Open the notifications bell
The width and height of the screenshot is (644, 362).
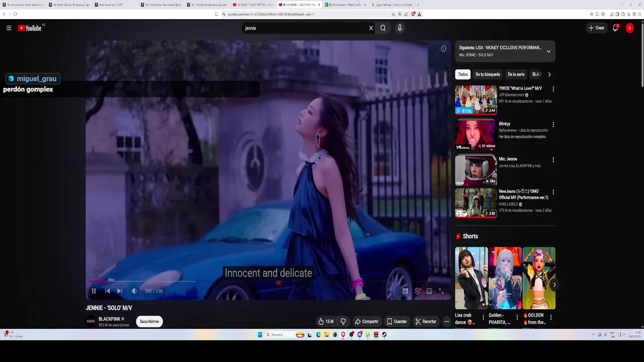[615, 28]
